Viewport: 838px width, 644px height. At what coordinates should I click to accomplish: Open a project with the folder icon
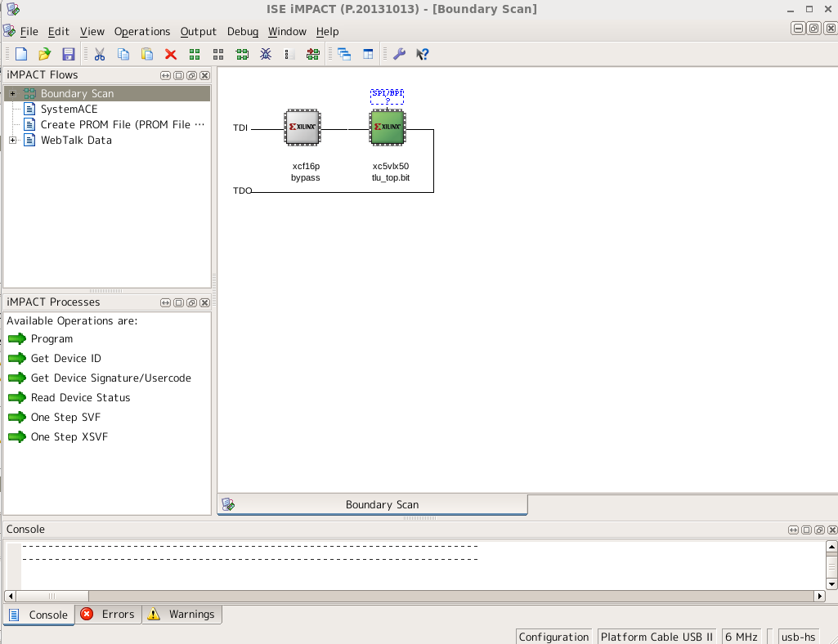pos(45,54)
